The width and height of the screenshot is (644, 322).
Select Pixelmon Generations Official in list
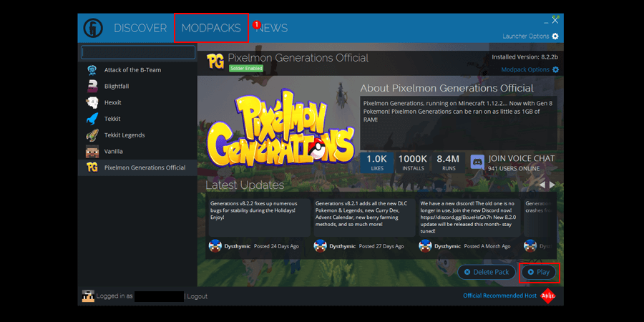tap(137, 167)
